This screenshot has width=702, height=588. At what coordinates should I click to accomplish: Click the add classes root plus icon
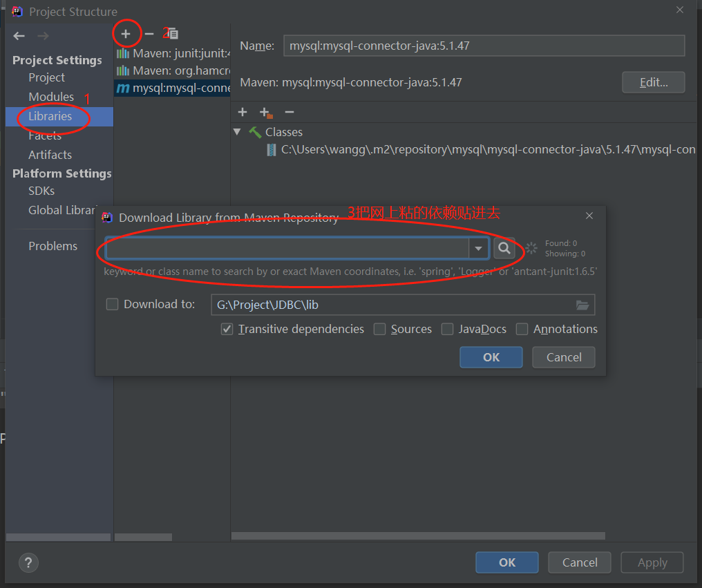pos(243,112)
